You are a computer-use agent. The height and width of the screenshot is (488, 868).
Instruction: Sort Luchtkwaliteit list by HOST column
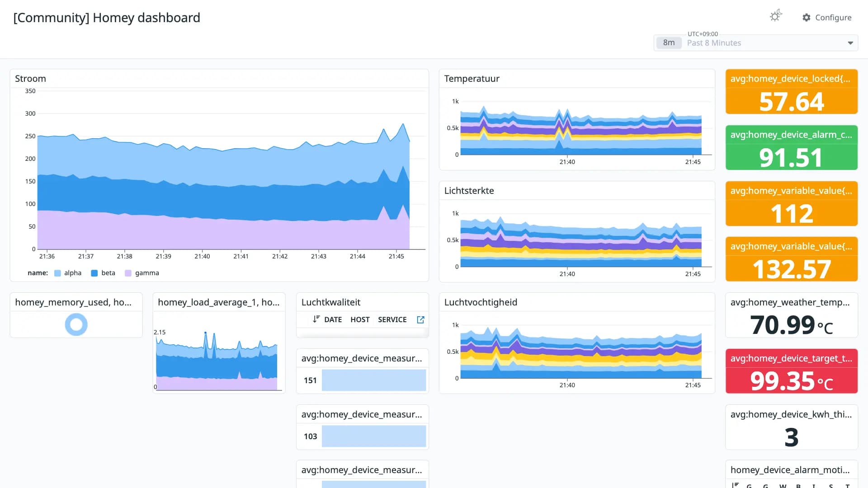coord(360,320)
